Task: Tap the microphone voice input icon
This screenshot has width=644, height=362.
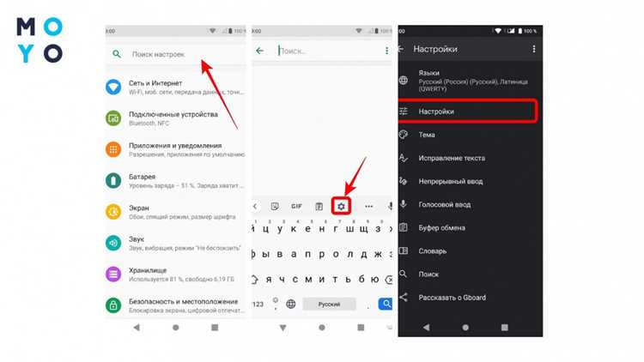Action: pos(389,207)
